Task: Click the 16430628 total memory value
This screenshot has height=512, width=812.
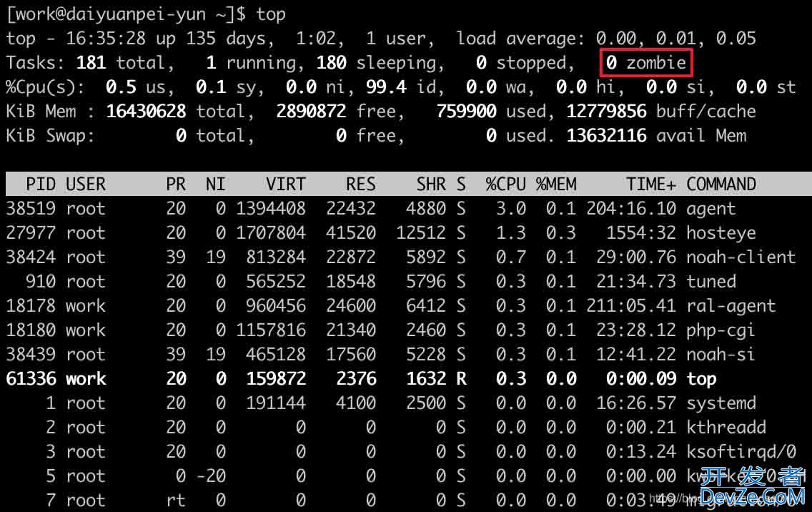Action: click(146, 112)
